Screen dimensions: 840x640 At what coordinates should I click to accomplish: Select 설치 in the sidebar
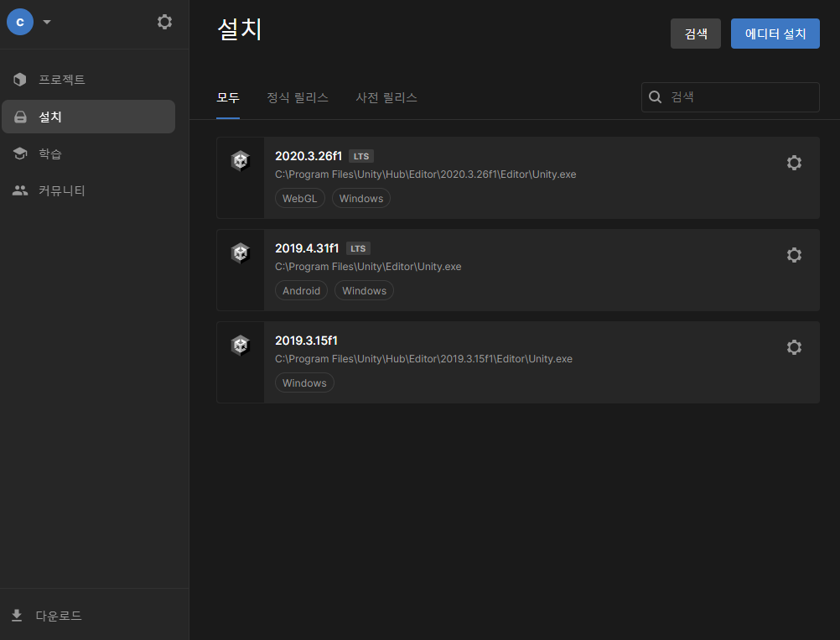point(88,117)
